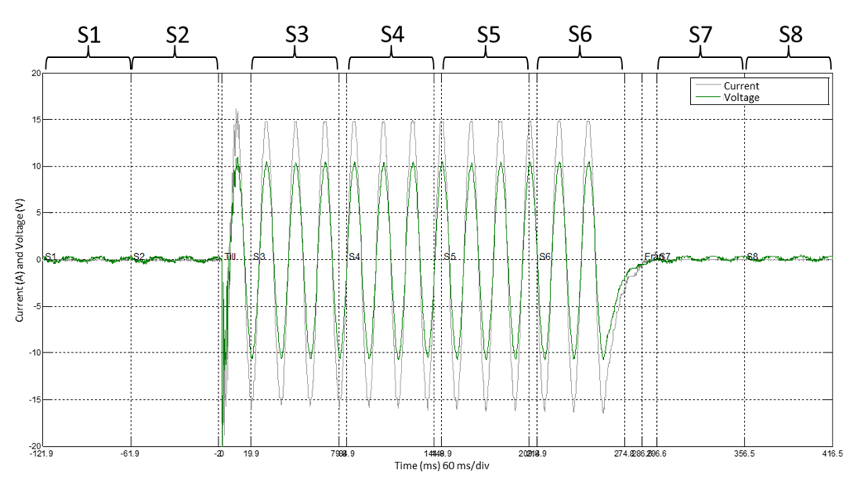Click the Current (A) and Voltage (V) axis label
868x480 pixels.
(20, 258)
